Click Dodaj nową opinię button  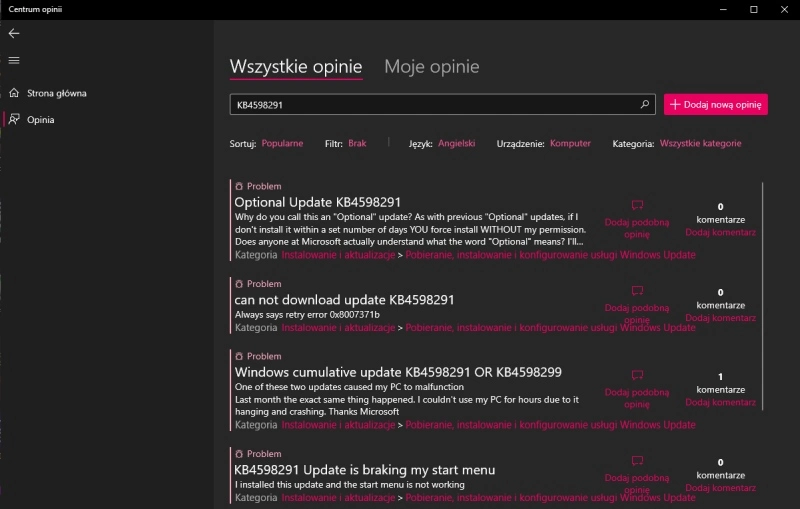tap(715, 105)
